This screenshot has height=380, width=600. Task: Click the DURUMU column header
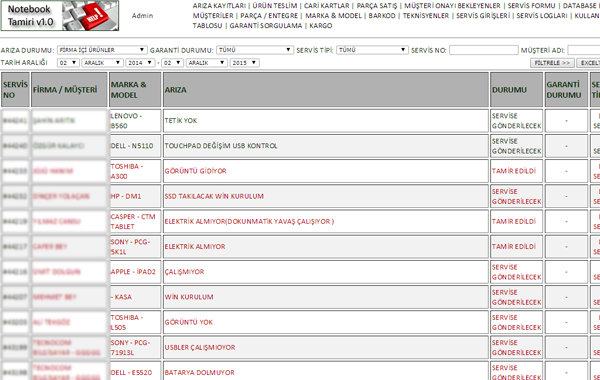click(516, 90)
